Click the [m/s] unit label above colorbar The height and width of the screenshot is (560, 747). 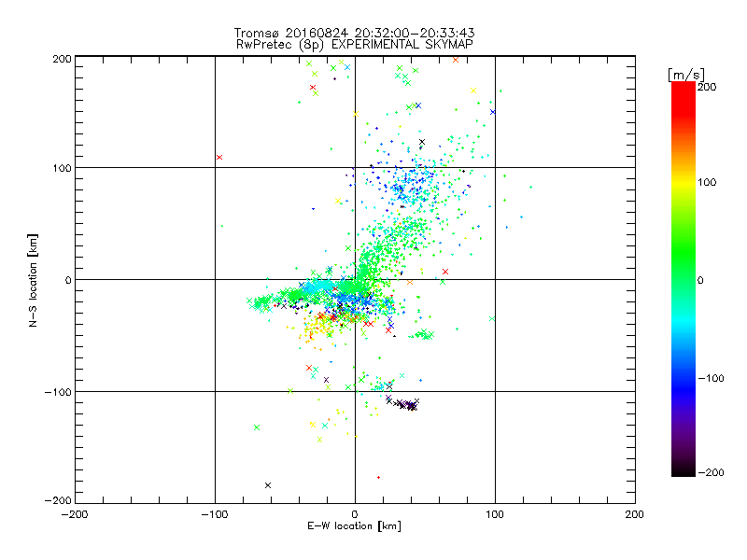point(685,75)
